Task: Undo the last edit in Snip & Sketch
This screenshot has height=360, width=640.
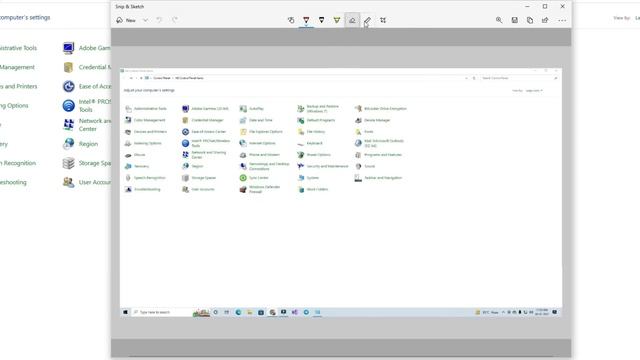Action: click(x=159, y=20)
